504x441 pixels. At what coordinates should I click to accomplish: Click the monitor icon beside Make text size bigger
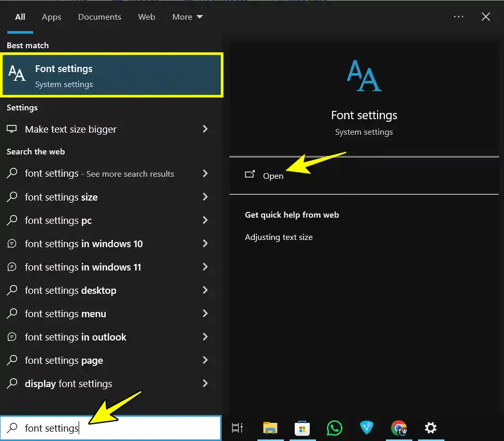(x=11, y=129)
